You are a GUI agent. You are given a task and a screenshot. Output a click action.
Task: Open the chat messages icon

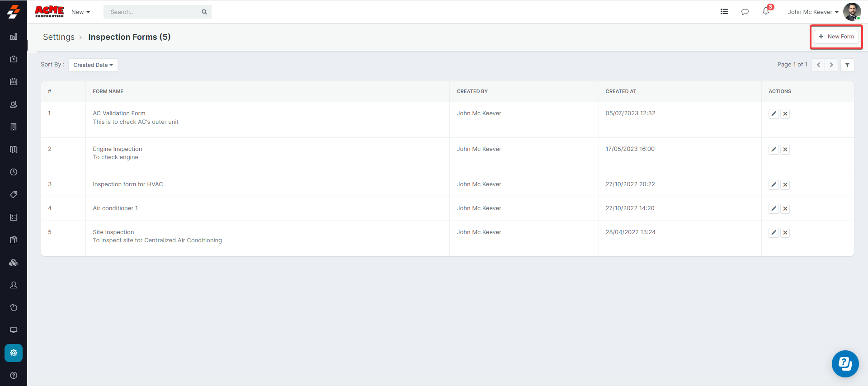click(745, 12)
